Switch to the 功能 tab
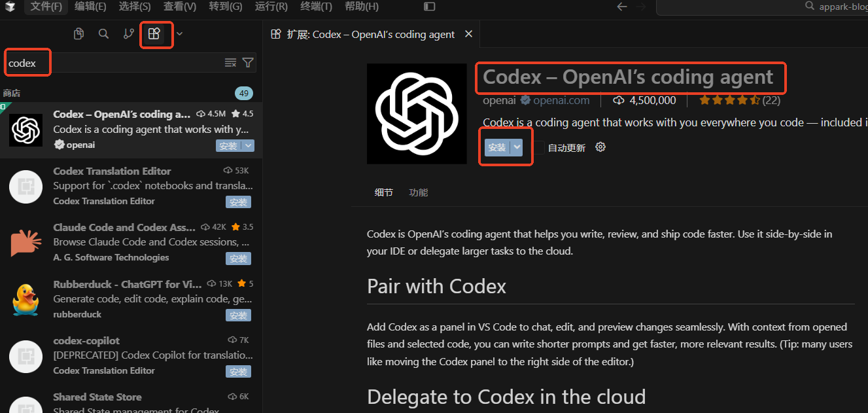 418,192
